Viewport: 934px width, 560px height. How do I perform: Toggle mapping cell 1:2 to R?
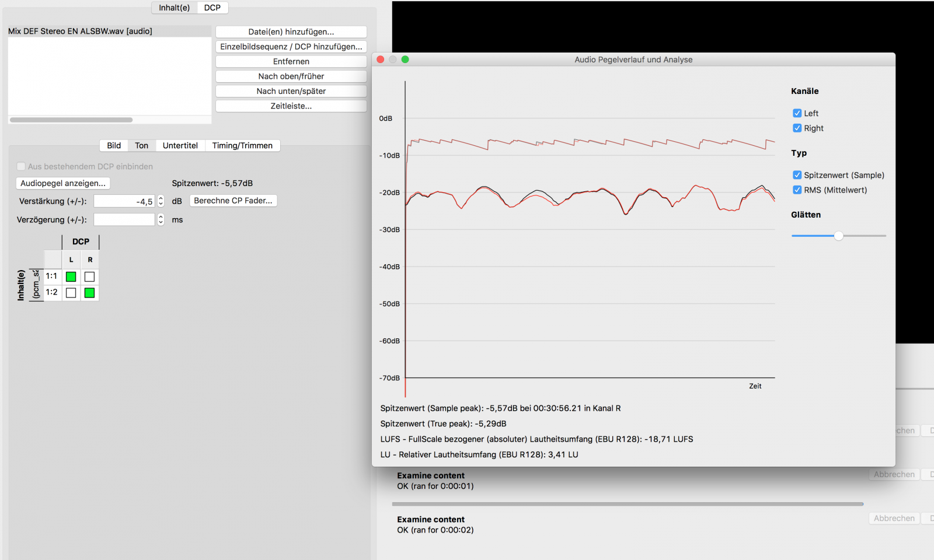coord(89,293)
